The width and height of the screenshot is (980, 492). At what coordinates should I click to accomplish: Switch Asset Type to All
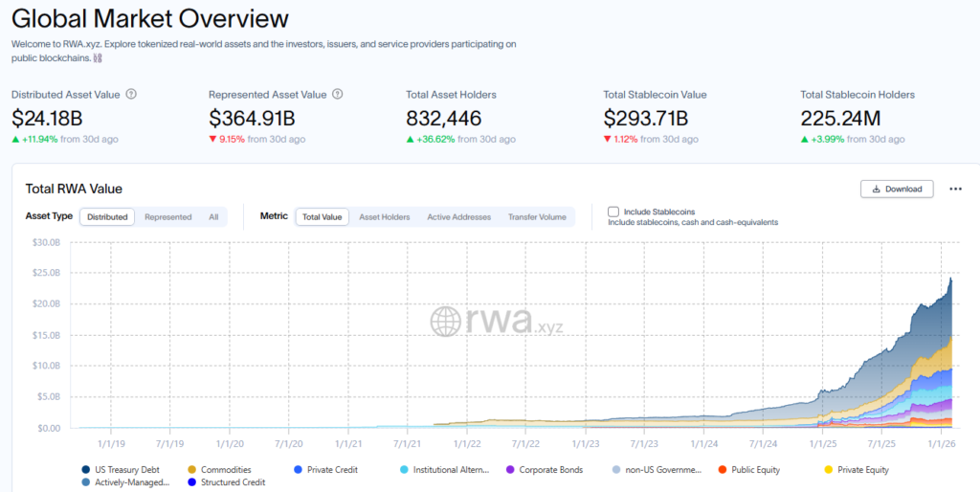[x=213, y=217]
